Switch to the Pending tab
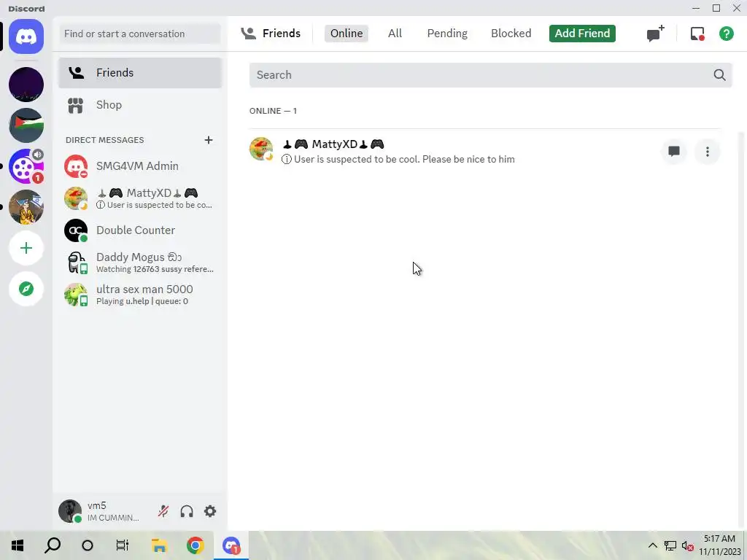This screenshot has width=747, height=560. (447, 34)
